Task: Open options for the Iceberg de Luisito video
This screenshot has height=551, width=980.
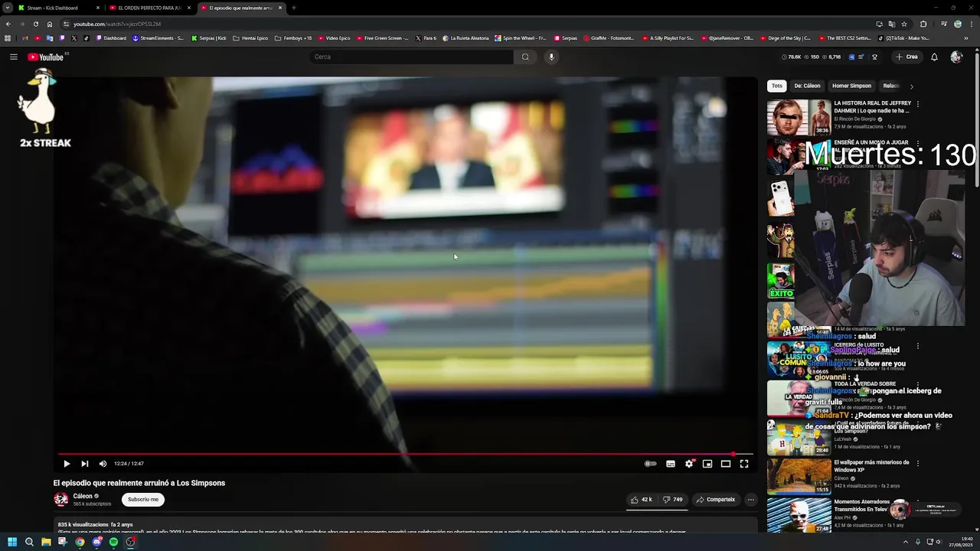Action: tap(918, 346)
